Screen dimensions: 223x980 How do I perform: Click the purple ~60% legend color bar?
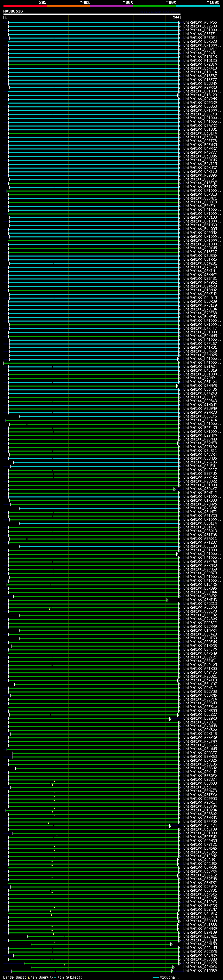tap(111, 6)
